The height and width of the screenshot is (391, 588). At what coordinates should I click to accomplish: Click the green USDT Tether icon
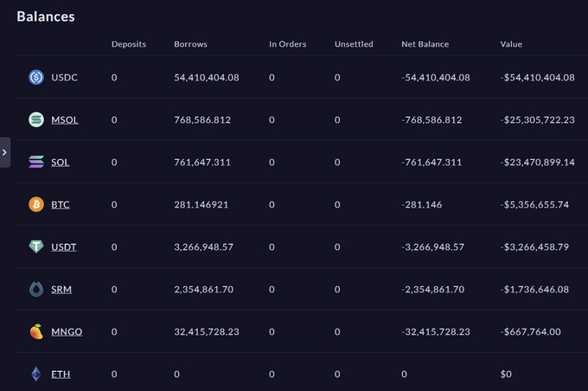(36, 247)
